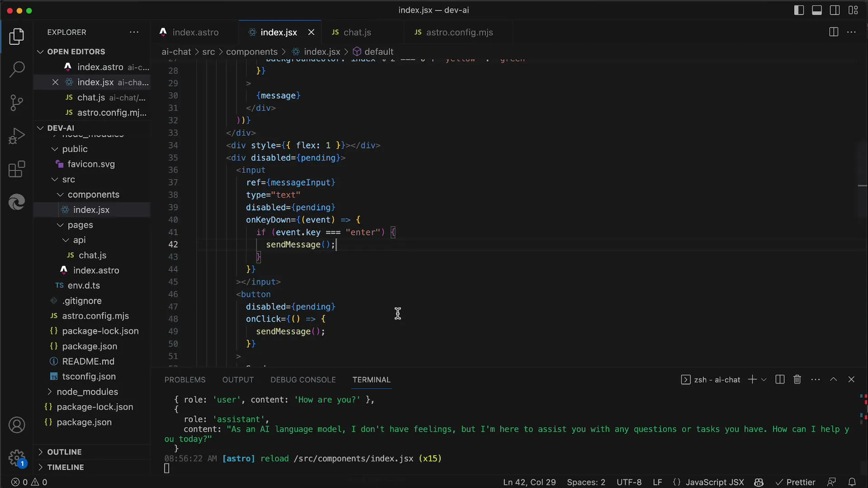Expand the node_modules folder

coord(92,392)
